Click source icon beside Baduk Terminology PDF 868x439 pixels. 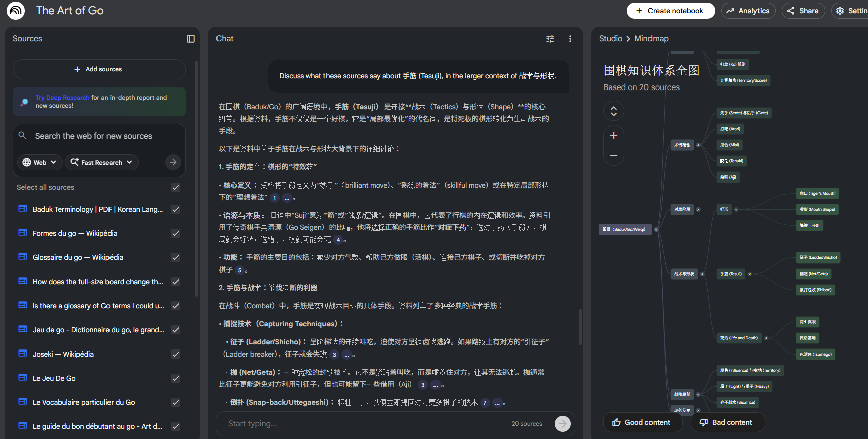pos(23,209)
